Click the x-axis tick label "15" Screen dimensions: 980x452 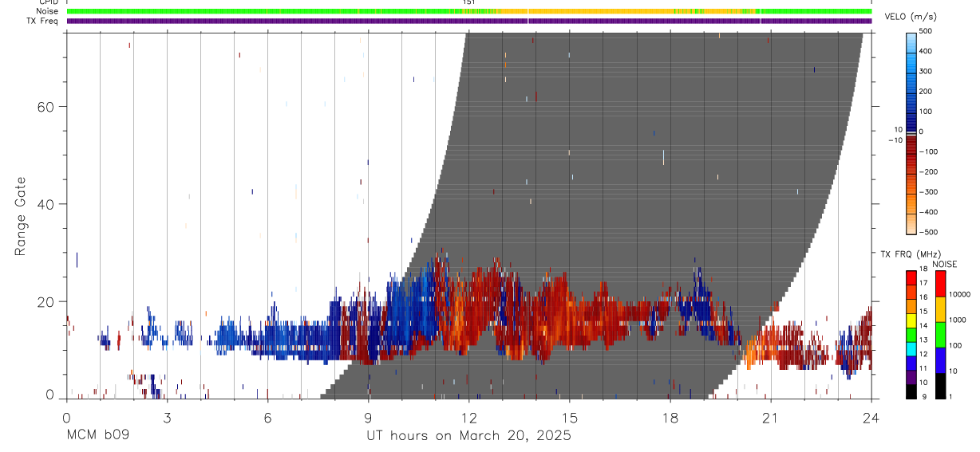pos(569,417)
